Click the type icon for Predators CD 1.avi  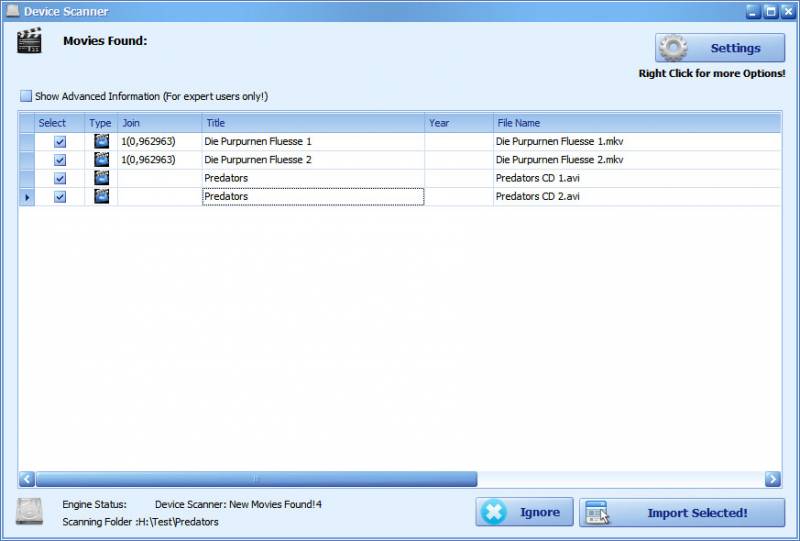pos(102,178)
